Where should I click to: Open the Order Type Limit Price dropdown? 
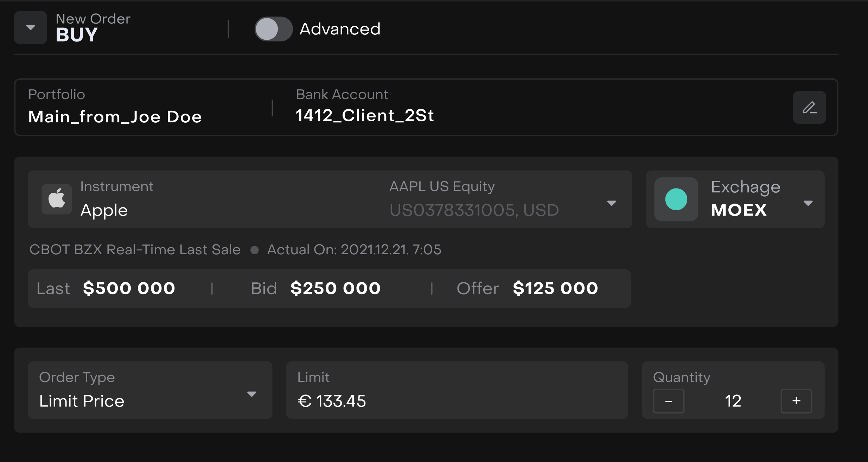tap(251, 394)
